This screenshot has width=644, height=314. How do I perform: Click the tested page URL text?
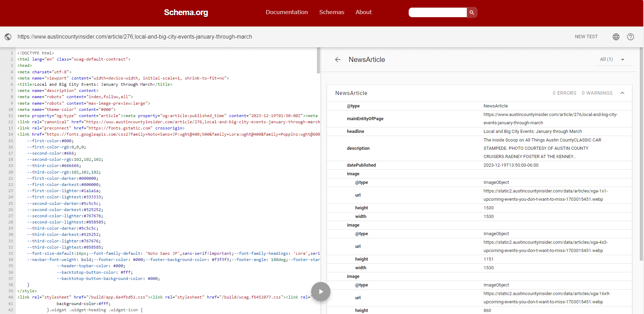click(x=135, y=36)
